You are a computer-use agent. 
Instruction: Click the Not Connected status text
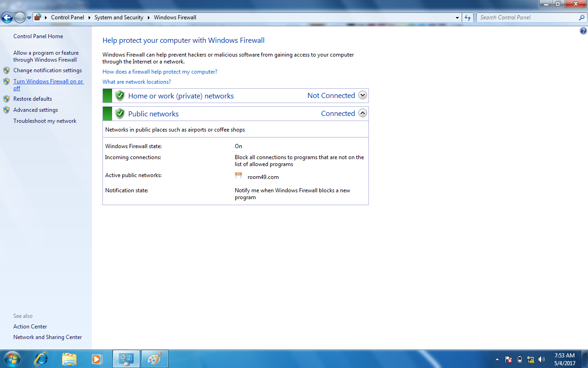(331, 96)
